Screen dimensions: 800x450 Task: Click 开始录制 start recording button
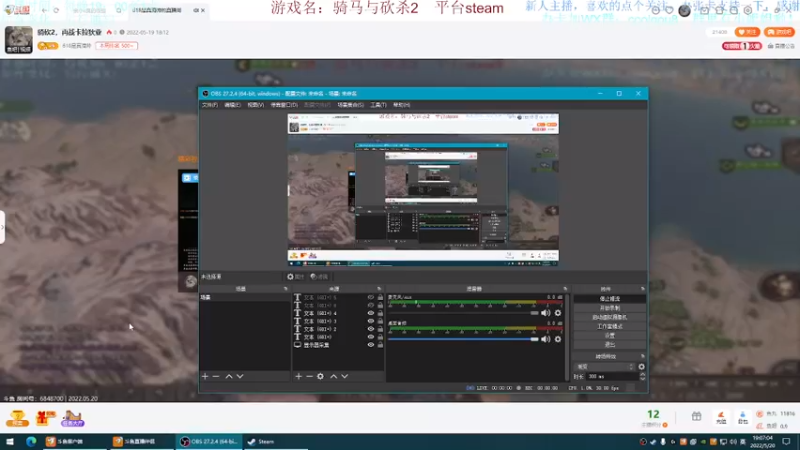[609, 308]
